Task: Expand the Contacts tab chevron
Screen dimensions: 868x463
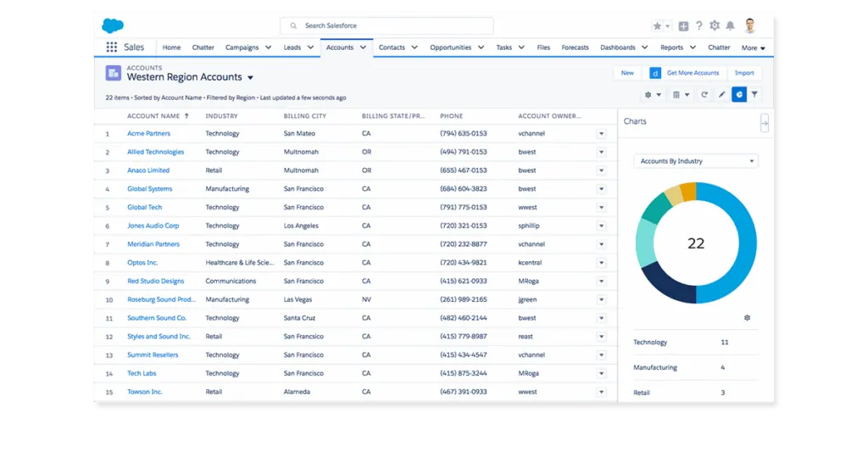Action: 414,47
